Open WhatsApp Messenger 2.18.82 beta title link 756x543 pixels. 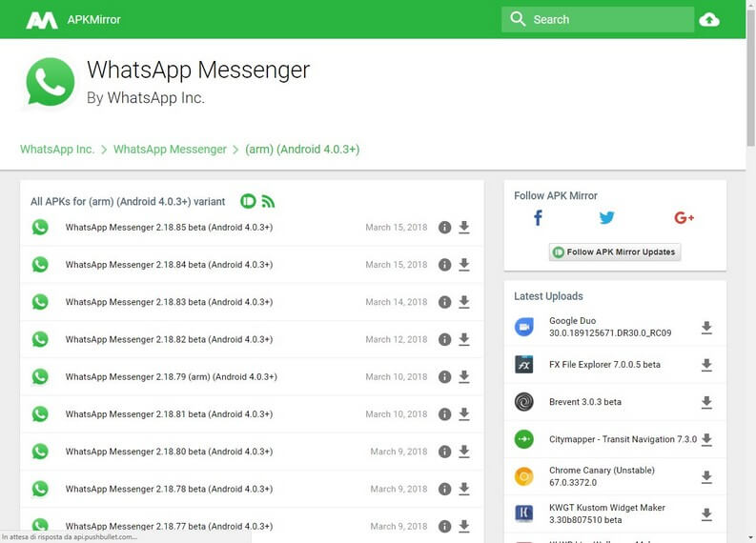(x=170, y=340)
